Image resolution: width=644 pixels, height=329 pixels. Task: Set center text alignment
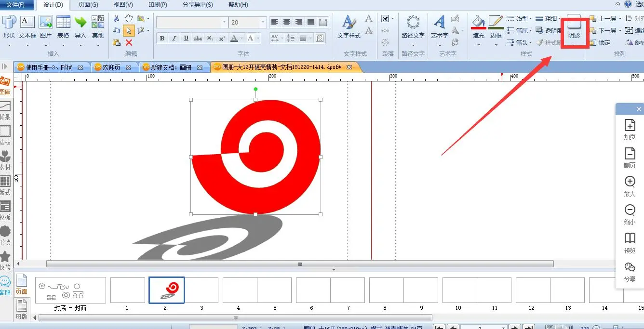click(287, 22)
